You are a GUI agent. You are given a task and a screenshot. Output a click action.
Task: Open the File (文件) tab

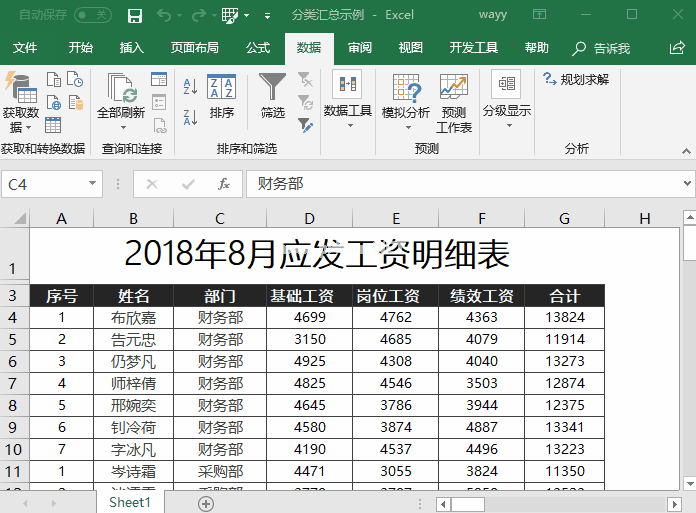pyautogui.click(x=25, y=47)
